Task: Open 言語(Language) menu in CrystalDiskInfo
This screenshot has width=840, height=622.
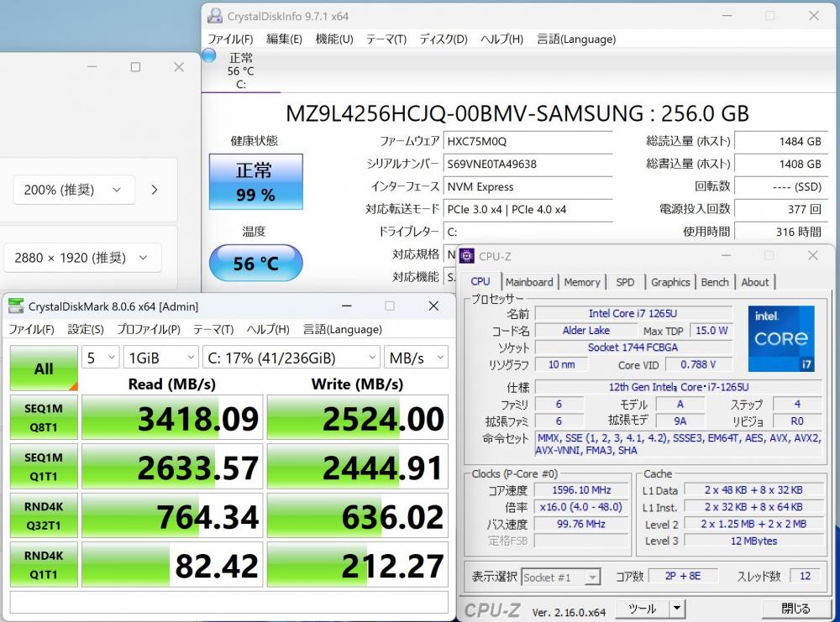Action: [x=576, y=39]
